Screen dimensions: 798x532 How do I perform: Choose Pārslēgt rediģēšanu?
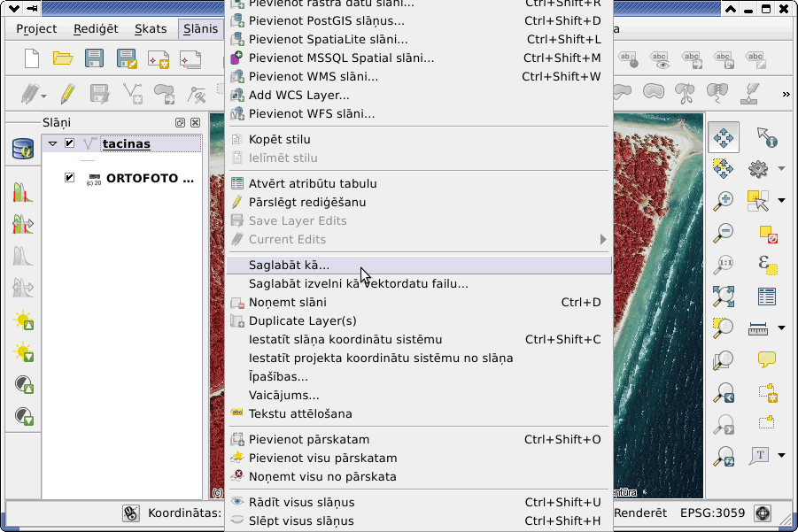tap(419, 203)
